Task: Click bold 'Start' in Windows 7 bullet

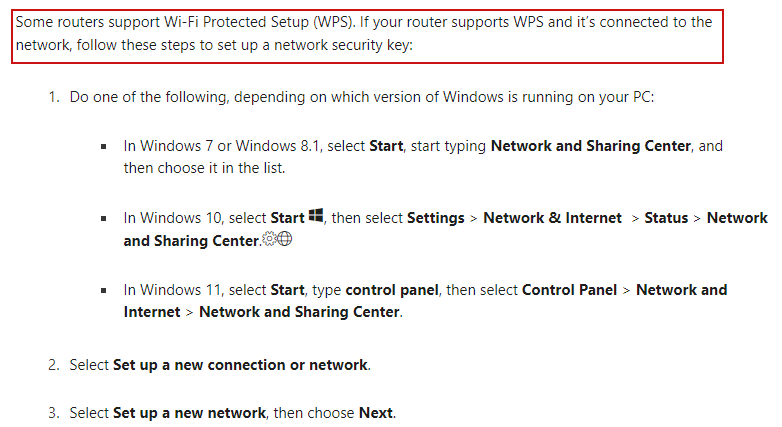Action: tap(386, 146)
